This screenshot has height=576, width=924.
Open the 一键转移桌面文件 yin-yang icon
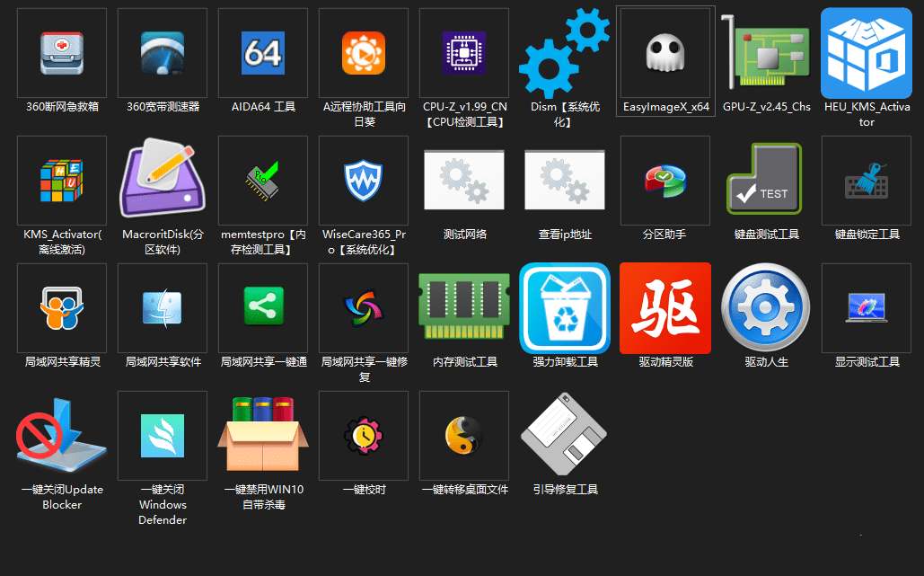coord(464,436)
